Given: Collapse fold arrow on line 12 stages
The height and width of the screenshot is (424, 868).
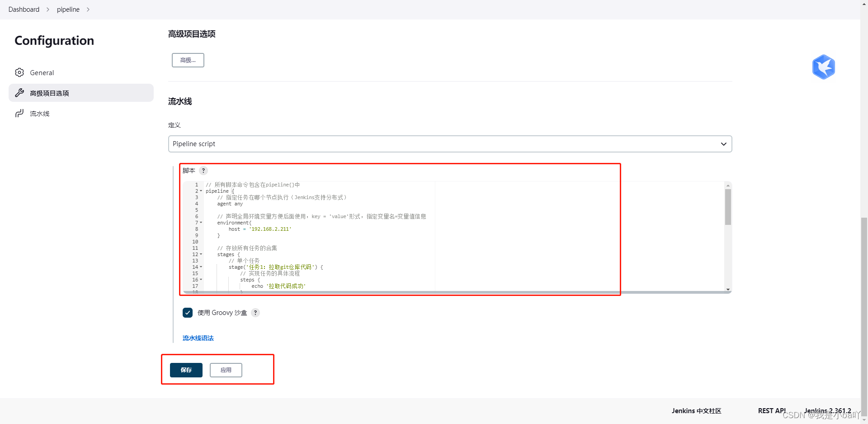Looking at the screenshot, I should point(201,254).
